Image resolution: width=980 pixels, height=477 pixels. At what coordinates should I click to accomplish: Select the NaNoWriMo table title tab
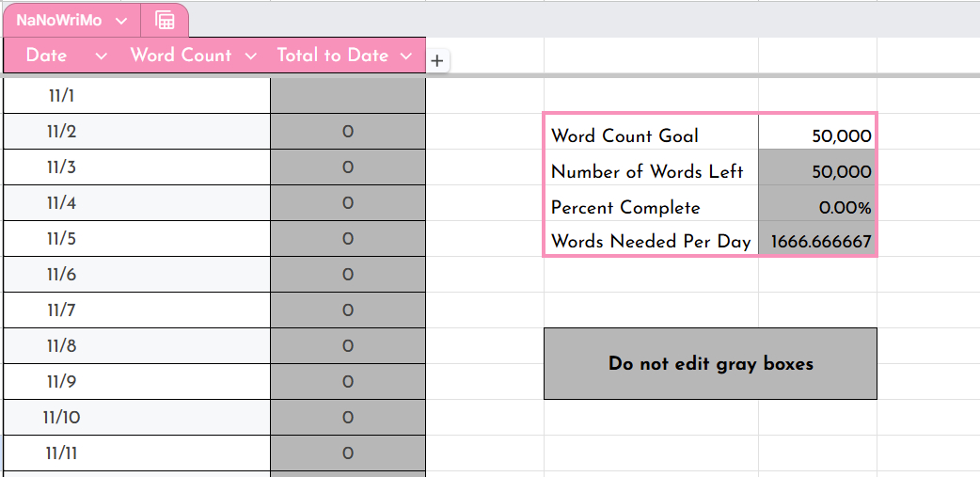(x=58, y=21)
